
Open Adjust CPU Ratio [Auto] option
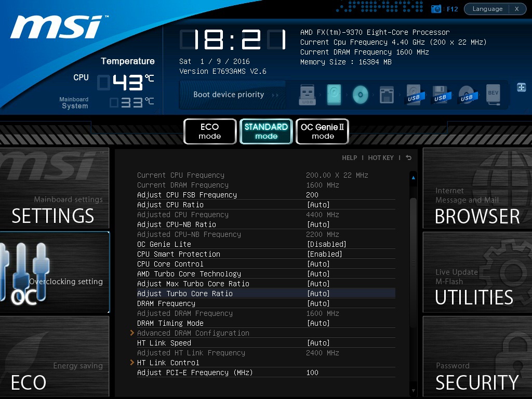tap(318, 205)
